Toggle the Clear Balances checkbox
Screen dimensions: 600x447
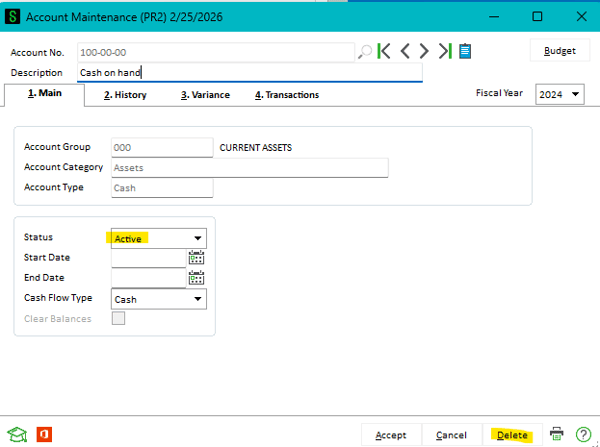pos(119,319)
